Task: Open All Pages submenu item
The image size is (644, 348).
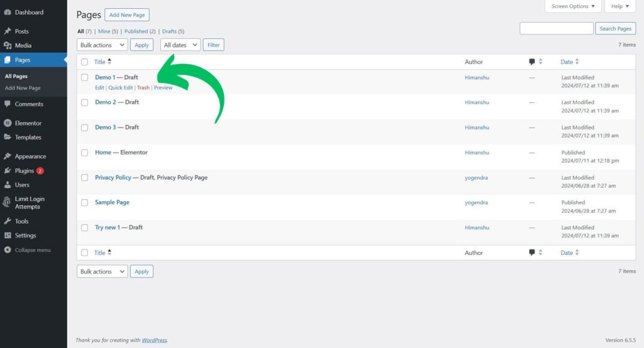Action: point(16,76)
